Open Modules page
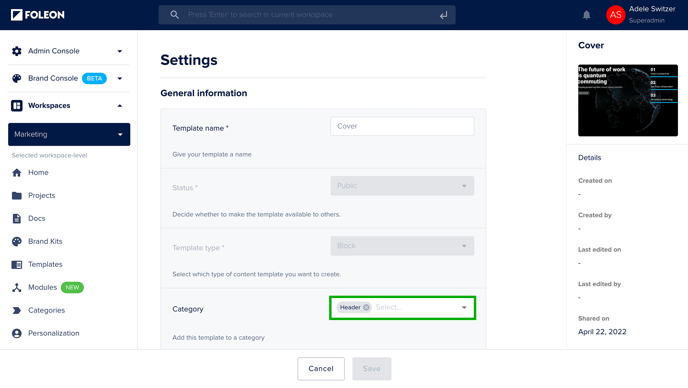The height and width of the screenshot is (388, 688). tap(43, 287)
